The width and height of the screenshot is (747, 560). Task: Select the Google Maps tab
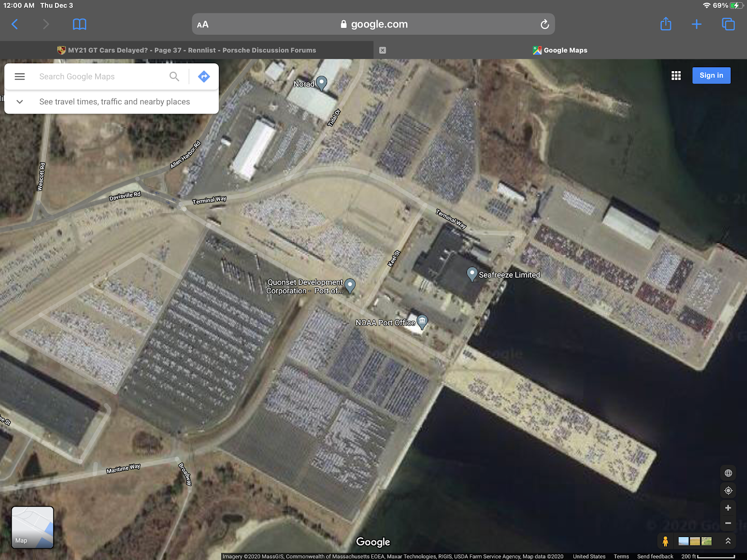point(560,50)
